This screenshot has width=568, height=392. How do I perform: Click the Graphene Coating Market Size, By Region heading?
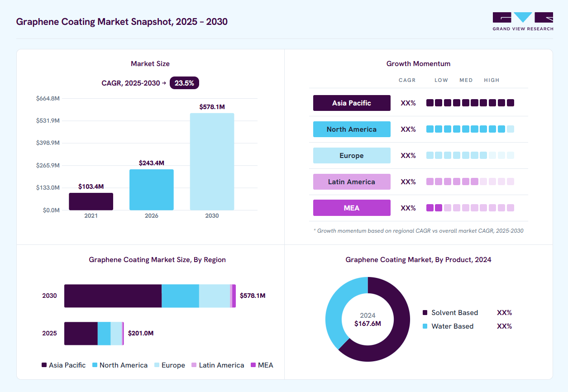click(157, 260)
